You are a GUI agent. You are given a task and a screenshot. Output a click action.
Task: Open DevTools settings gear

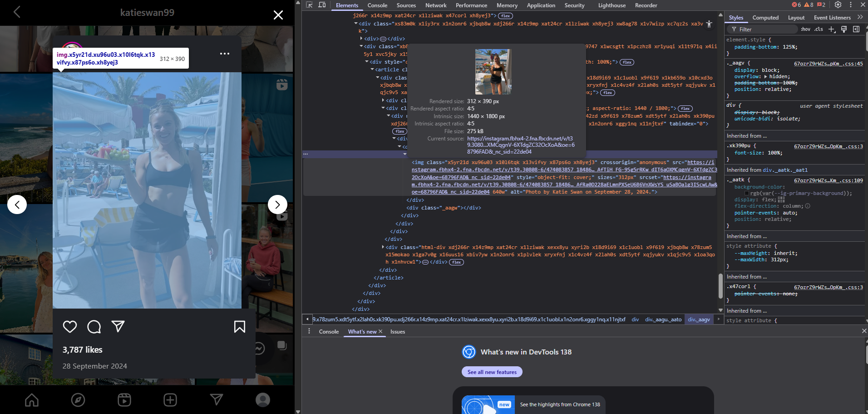click(838, 5)
